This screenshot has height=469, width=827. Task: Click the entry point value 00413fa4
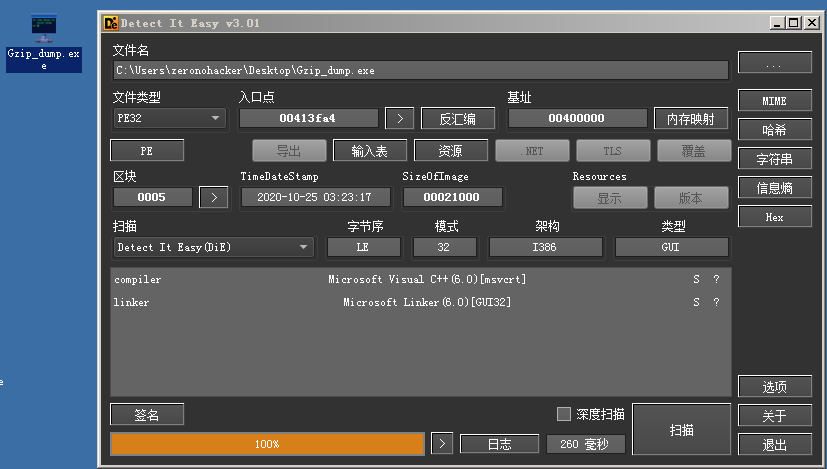309,118
